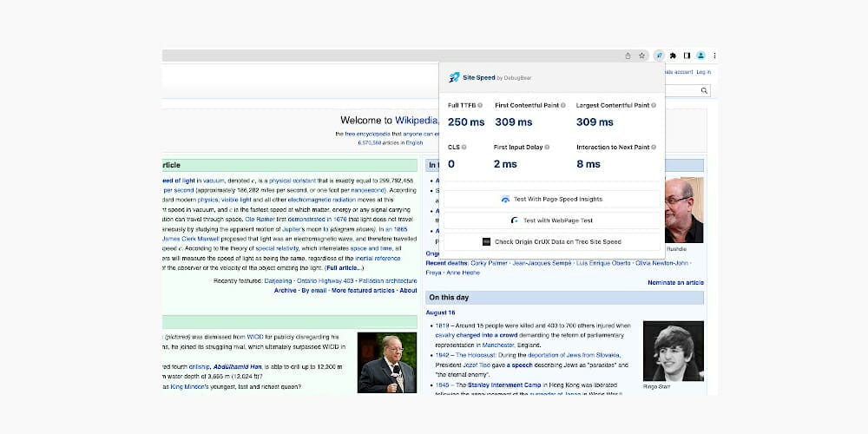Click the info icon beside Largest Contentful Paint
868x434 pixels.
click(x=654, y=105)
